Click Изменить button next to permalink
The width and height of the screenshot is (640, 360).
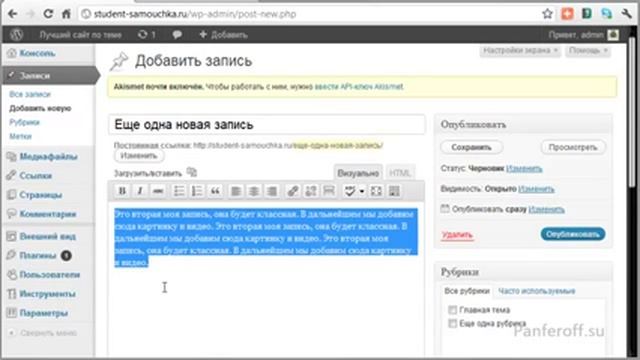(x=139, y=156)
